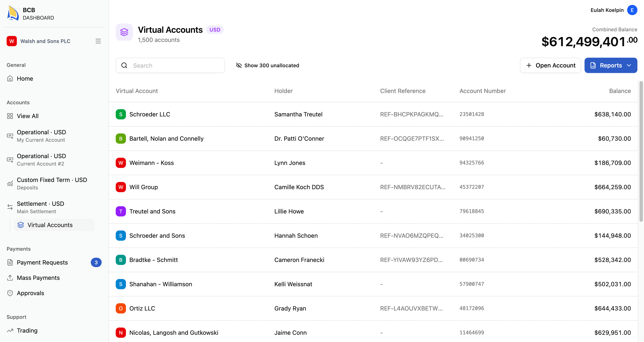Click the View All grid icon
This screenshot has height=342, width=644.
10,116
